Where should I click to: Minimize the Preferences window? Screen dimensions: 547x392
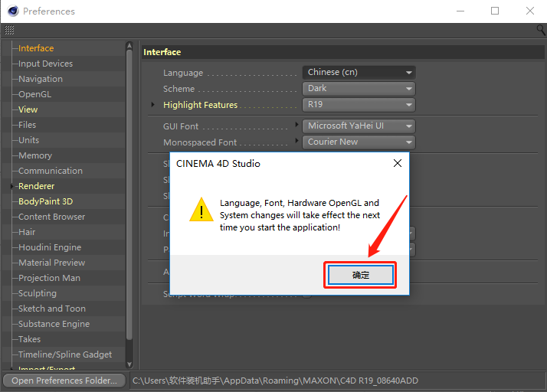click(x=460, y=11)
